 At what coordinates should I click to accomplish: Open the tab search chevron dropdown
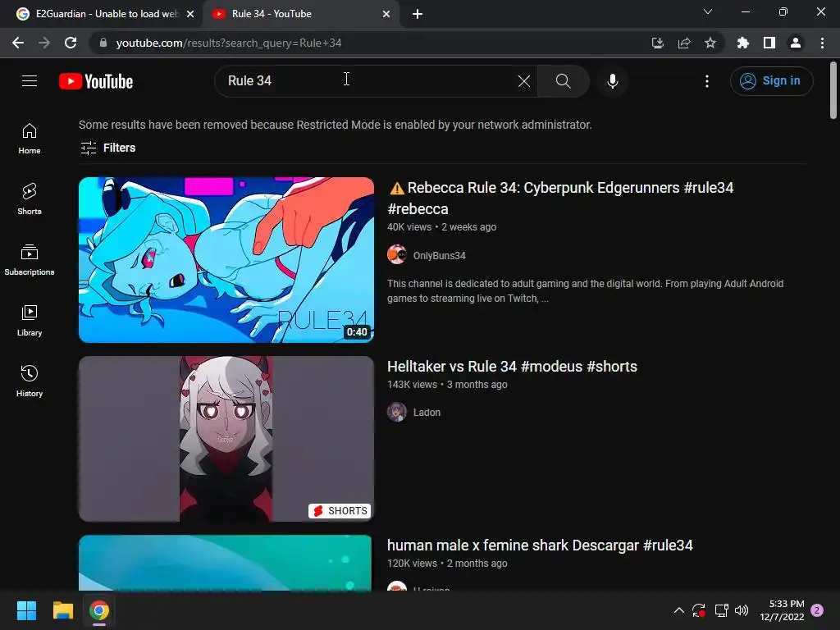pyautogui.click(x=708, y=11)
